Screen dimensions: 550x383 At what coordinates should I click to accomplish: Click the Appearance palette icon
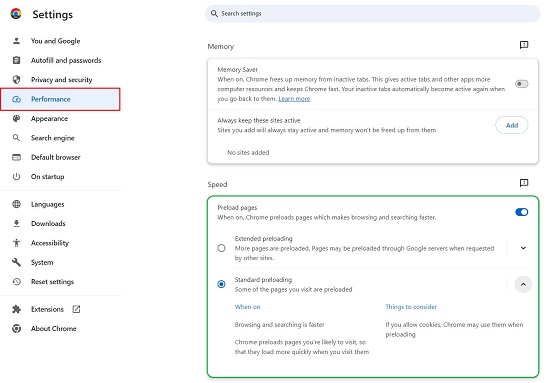click(16, 119)
